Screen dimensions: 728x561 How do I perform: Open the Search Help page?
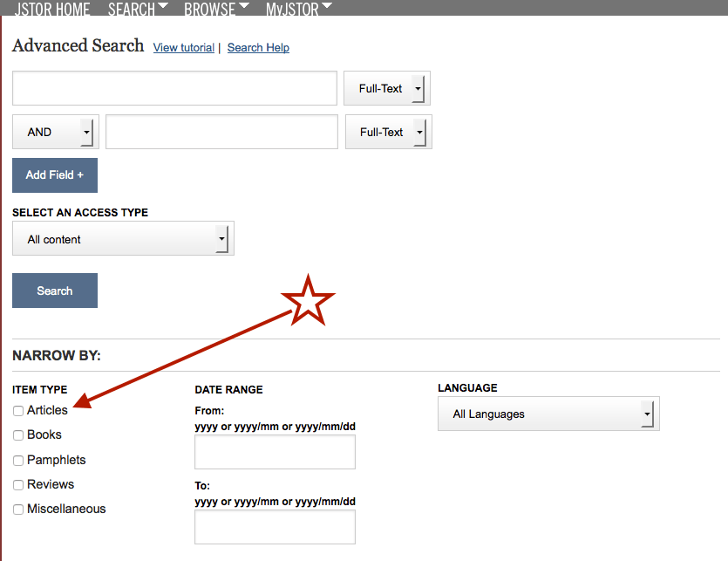pos(258,48)
